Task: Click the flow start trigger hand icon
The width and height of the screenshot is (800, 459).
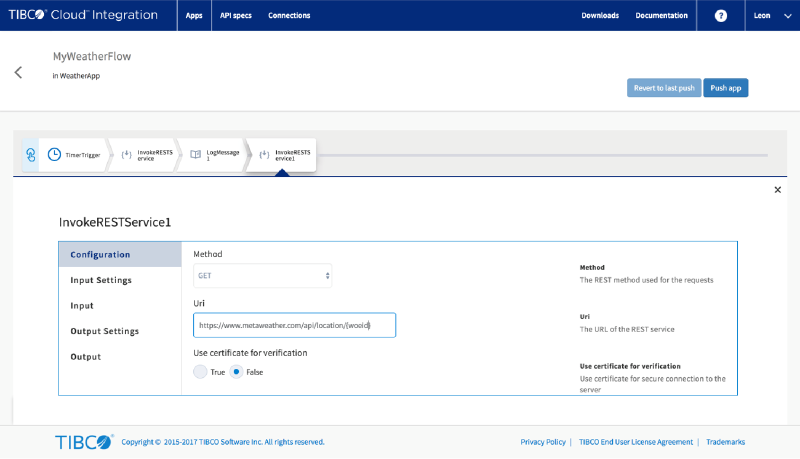Action: tap(31, 155)
